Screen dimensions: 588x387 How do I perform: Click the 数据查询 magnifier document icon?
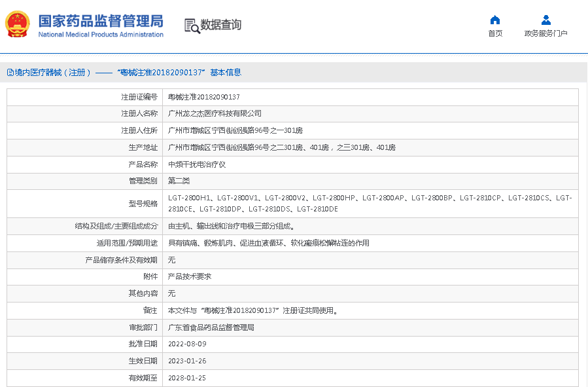192,26
